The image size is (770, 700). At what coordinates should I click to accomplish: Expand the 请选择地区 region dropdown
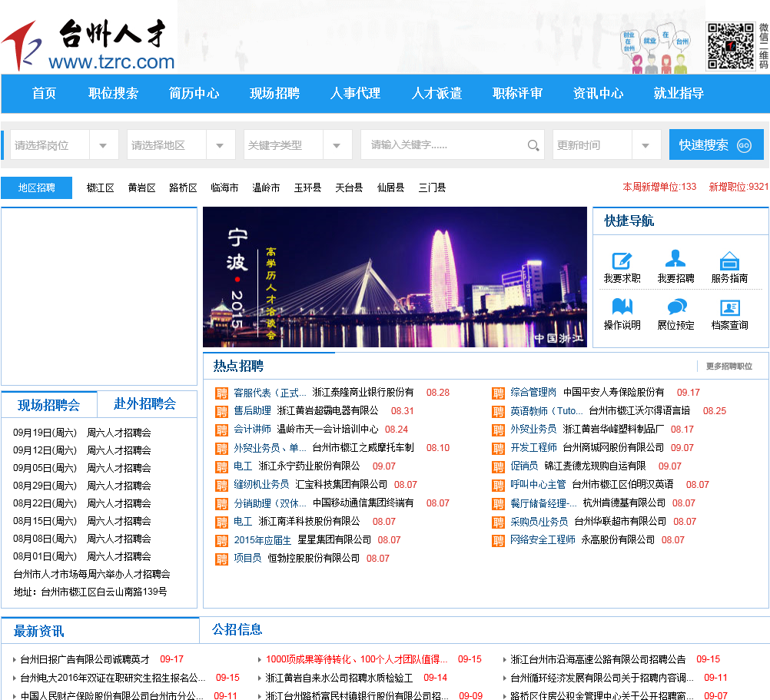[220, 145]
